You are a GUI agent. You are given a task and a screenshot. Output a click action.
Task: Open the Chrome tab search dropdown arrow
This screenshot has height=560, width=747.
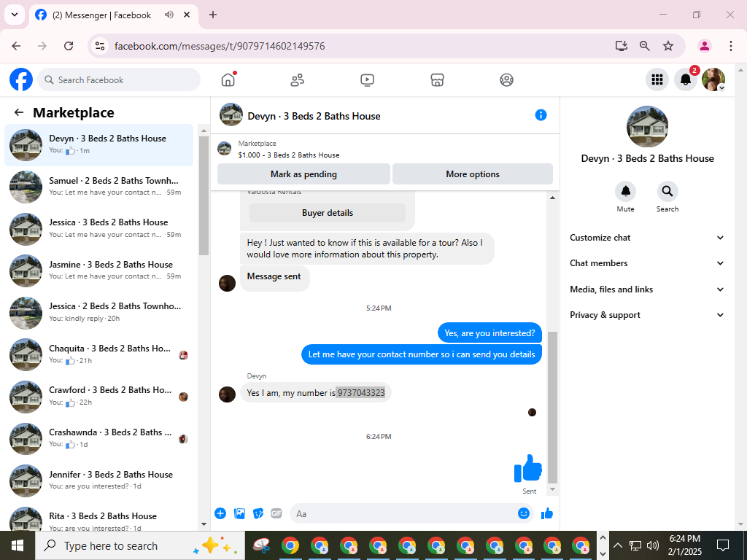click(x=15, y=15)
